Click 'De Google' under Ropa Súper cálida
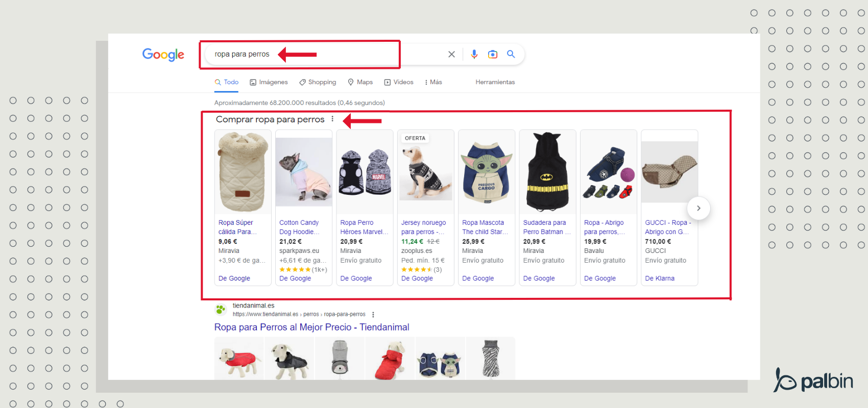This screenshot has width=868, height=408. 234,278
